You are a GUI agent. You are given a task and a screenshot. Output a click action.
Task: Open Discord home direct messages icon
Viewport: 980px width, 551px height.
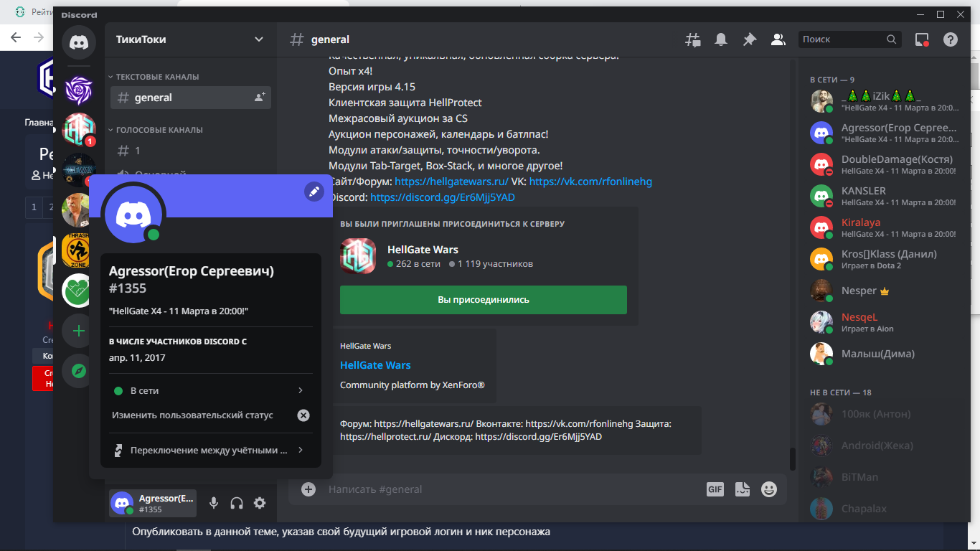[x=79, y=42]
